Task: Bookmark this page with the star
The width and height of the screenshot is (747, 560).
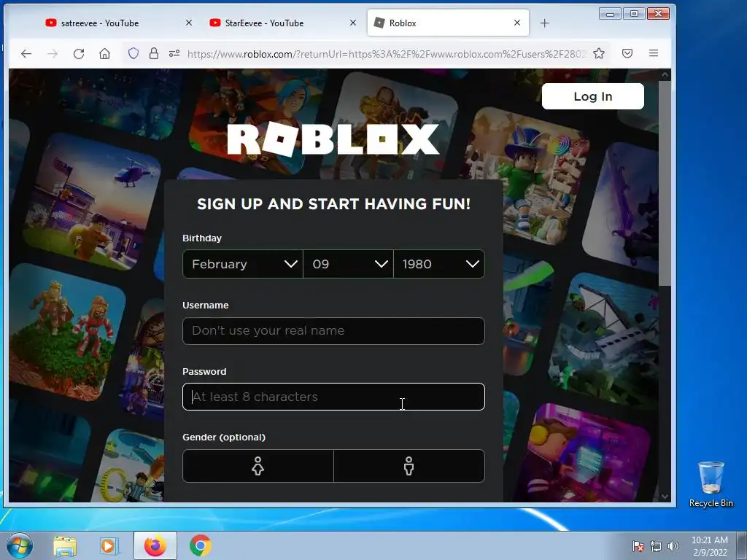Action: click(x=599, y=53)
